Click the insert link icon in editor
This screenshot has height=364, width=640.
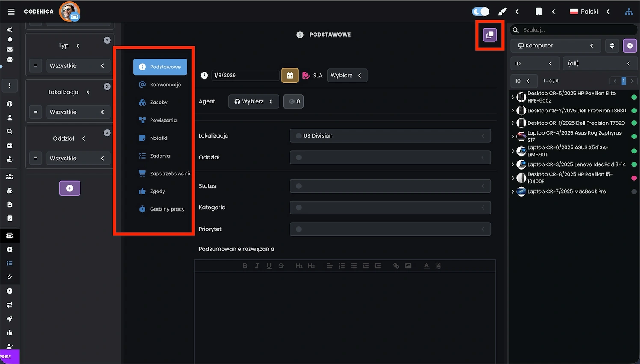pos(396,266)
